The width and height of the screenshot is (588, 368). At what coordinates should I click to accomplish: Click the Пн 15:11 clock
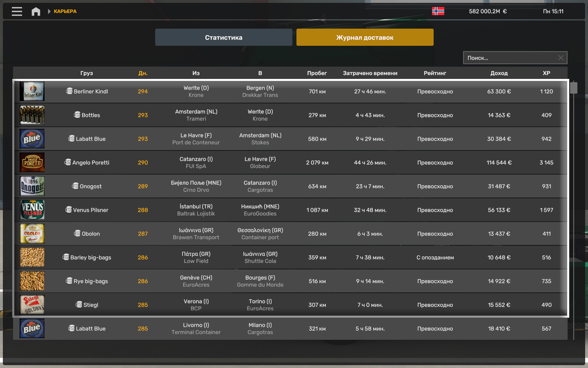(553, 11)
